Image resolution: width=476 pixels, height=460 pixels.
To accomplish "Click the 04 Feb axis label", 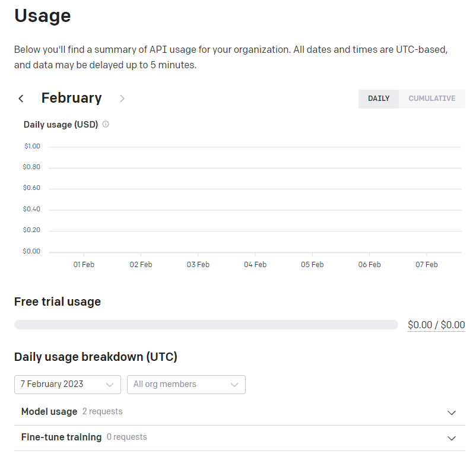I will 255,264.
